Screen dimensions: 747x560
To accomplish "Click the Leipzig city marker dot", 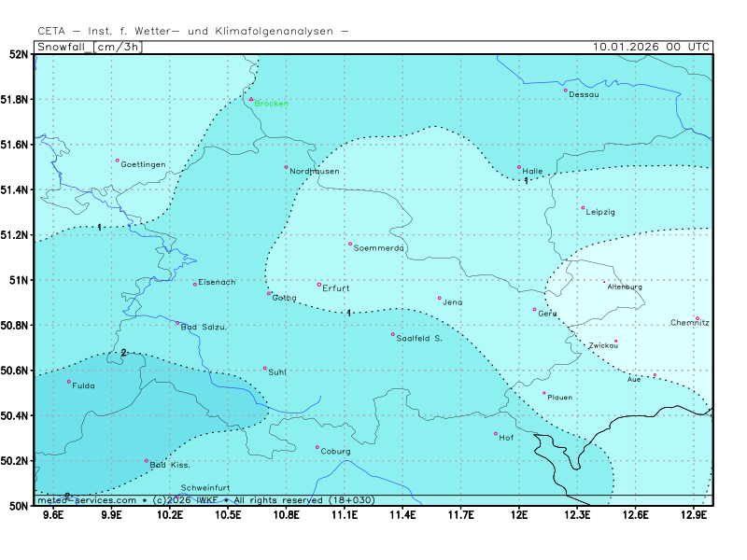I will tap(583, 208).
